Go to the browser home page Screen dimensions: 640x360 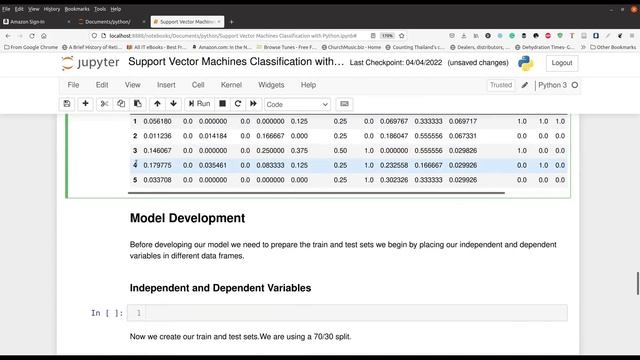pos(44,36)
